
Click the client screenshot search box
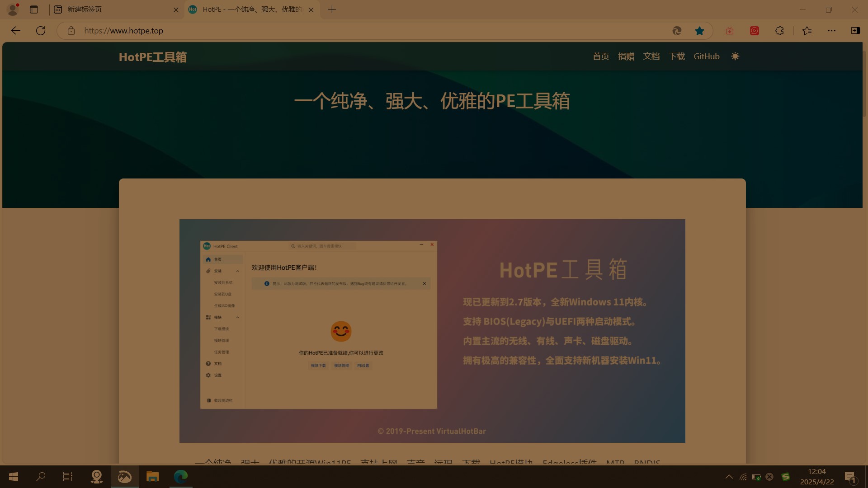coord(322,246)
